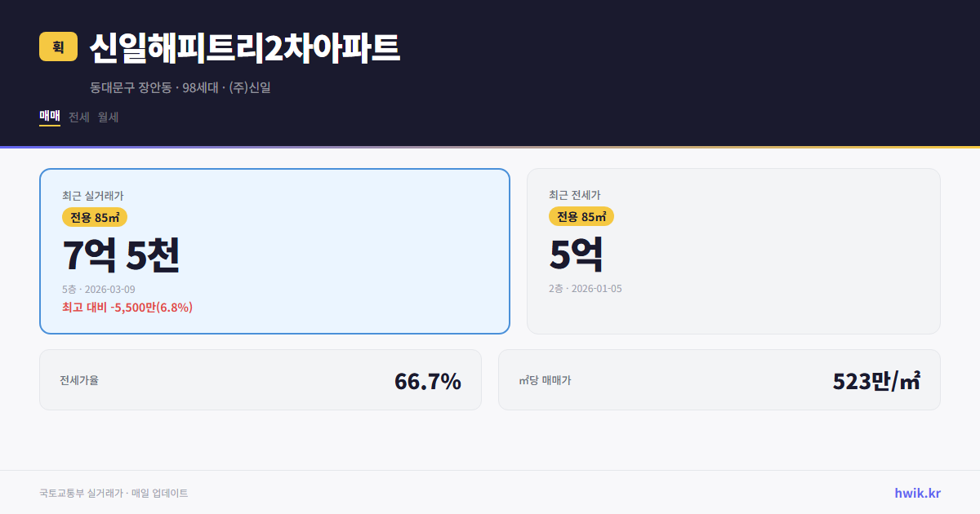Image resolution: width=980 pixels, height=514 pixels.
Task: Click the 5층 · 2026-03-09 transaction date
Action: [99, 290]
